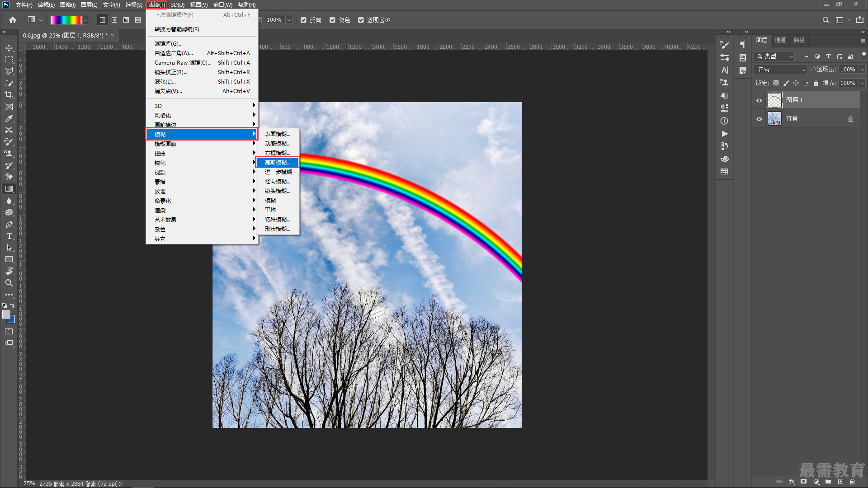
Task: Select the Crop tool
Action: click(x=9, y=95)
